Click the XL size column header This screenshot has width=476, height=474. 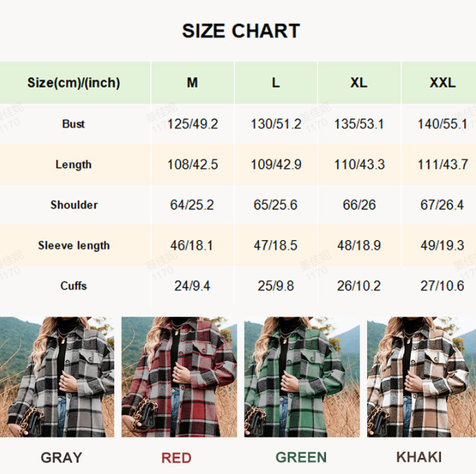[359, 83]
